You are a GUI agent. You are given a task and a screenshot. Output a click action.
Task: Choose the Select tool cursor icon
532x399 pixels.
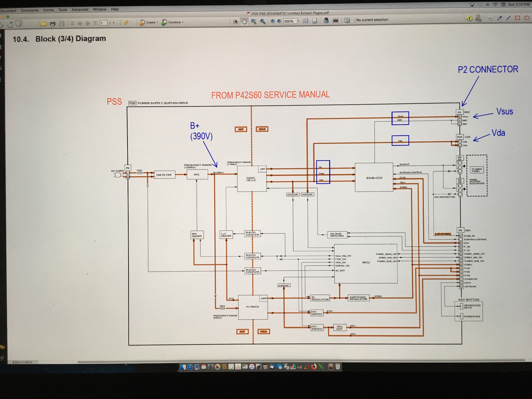[235, 22]
